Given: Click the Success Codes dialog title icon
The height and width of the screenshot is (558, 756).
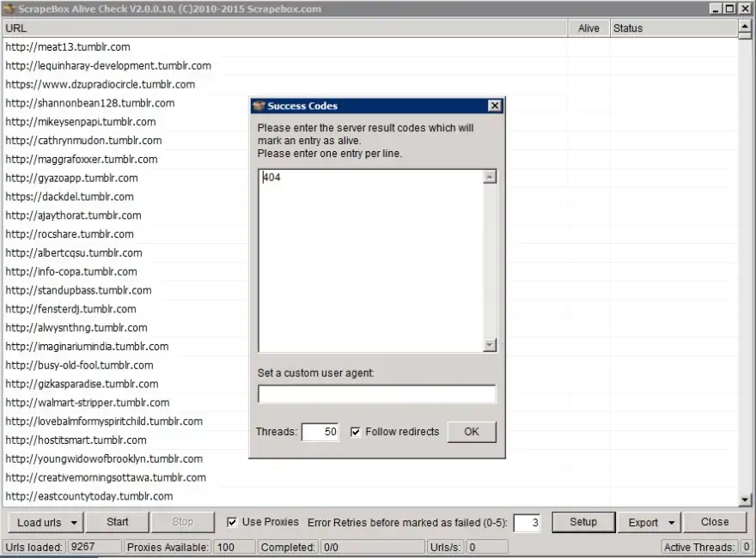Looking at the screenshot, I should tap(259, 106).
